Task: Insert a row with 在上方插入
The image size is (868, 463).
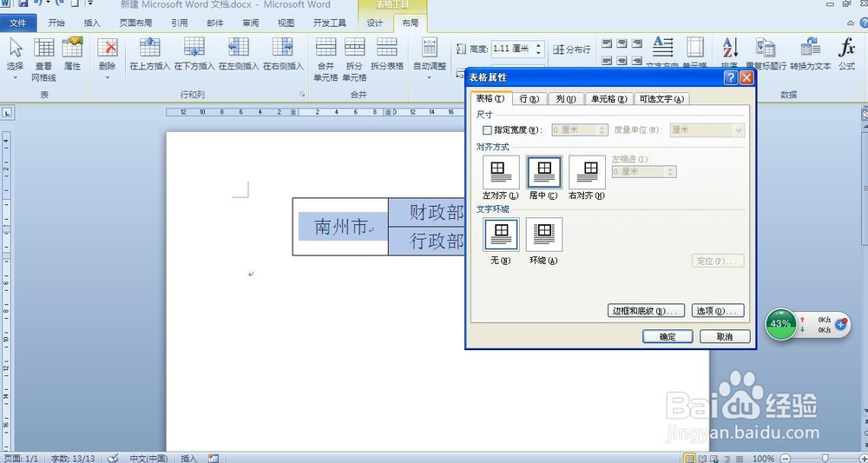Action: 149,53
